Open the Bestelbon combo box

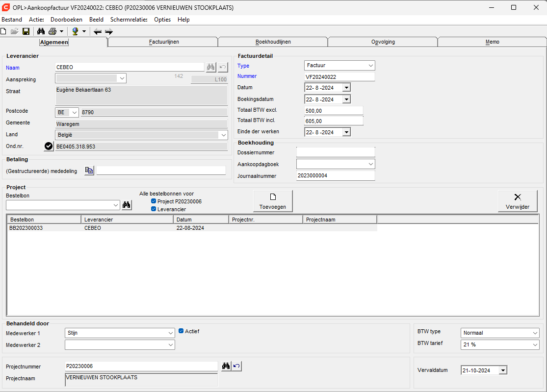[x=116, y=205]
